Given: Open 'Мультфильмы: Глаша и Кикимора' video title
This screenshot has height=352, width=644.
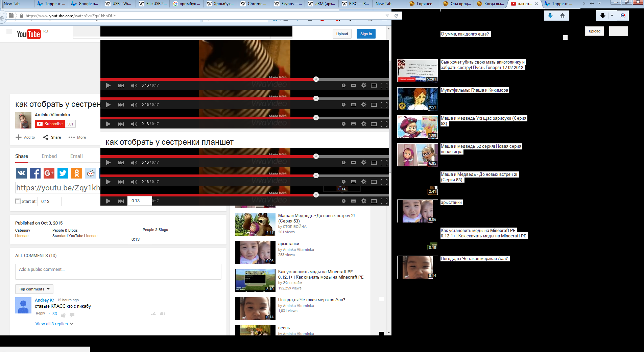Looking at the screenshot, I should tap(474, 90).
